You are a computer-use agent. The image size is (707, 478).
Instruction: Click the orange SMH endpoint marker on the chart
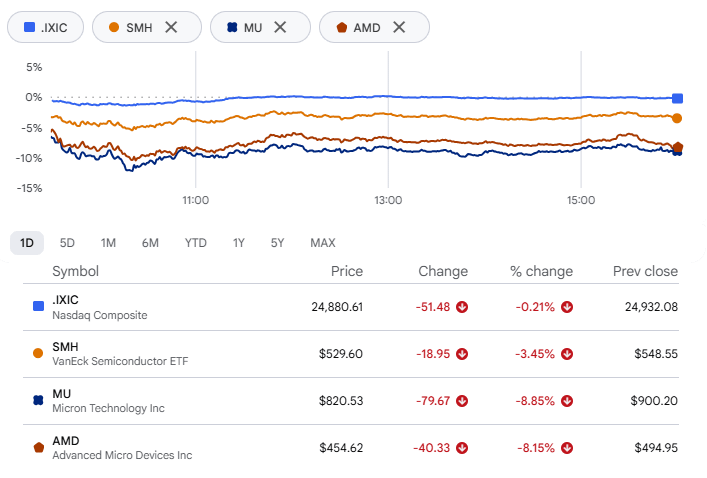point(677,118)
